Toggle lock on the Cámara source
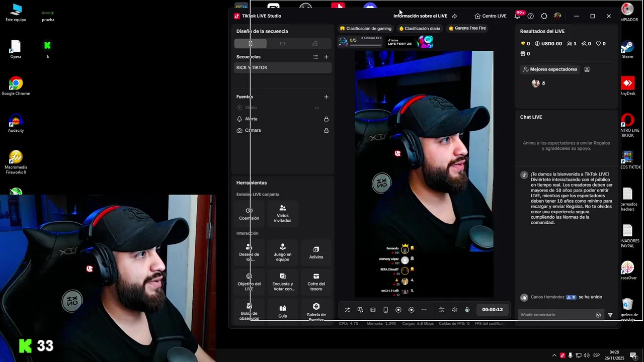The width and height of the screenshot is (644, 362). point(326,130)
